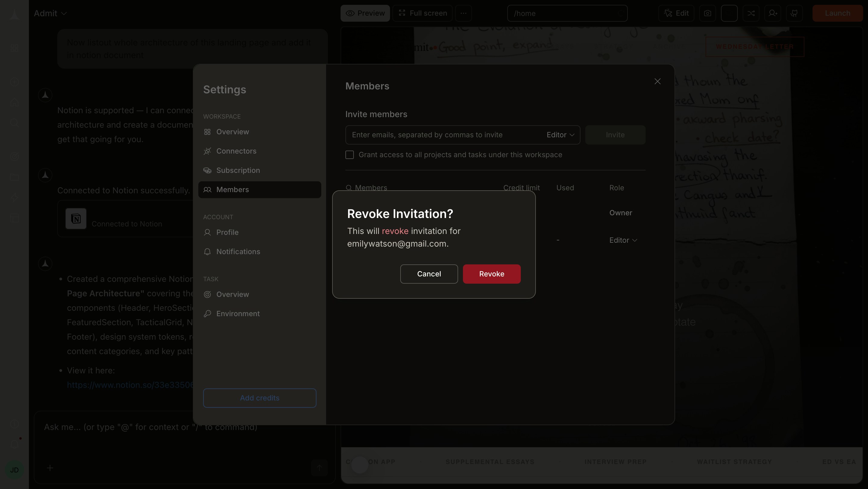Check Grant access to all projects checkbox
This screenshot has width=868, height=489.
click(349, 155)
